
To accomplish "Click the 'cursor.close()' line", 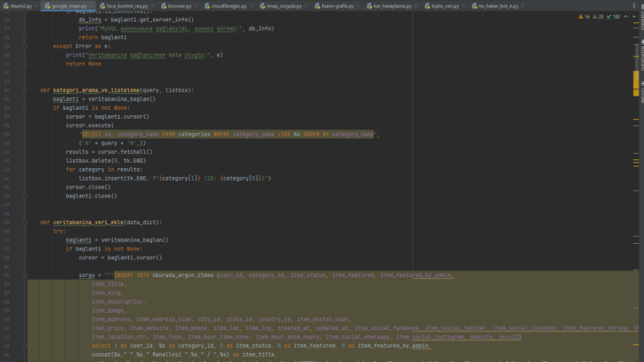I will coord(89,187).
